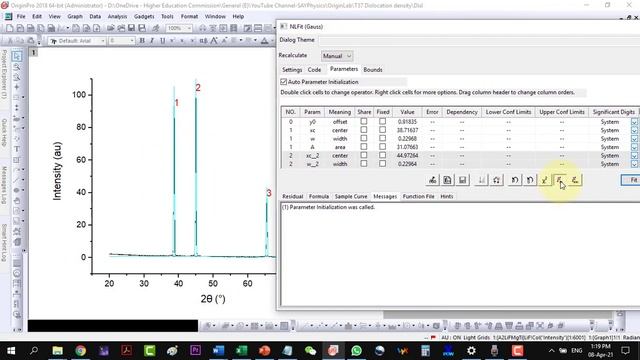Check Fixed box for w__2 row
Screen dimensions: 640x360
[x=382, y=163]
